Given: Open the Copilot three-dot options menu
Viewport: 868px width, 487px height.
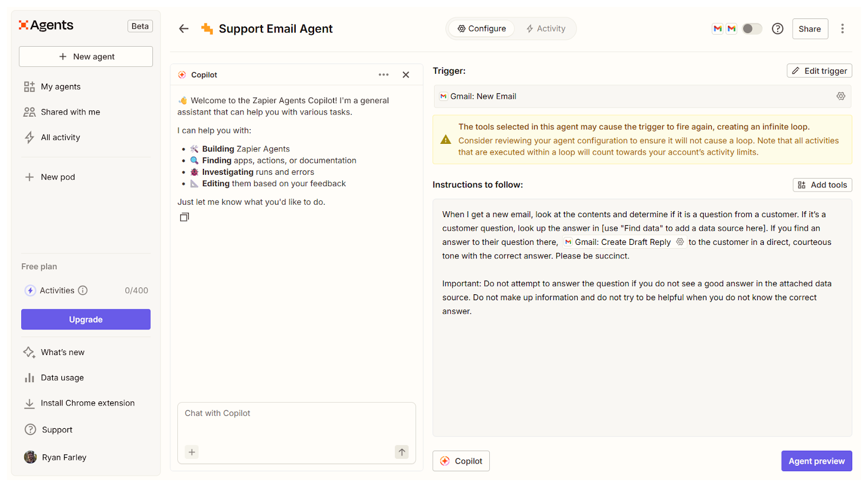Looking at the screenshot, I should point(384,75).
